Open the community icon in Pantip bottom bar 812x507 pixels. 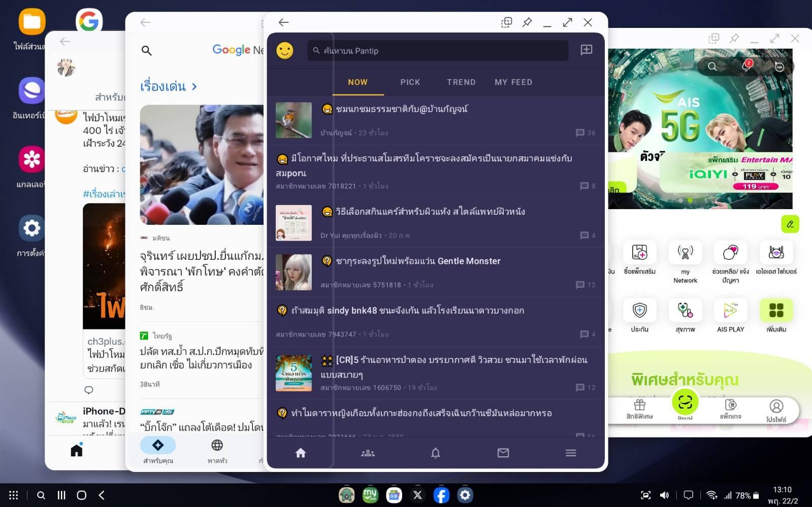368,453
